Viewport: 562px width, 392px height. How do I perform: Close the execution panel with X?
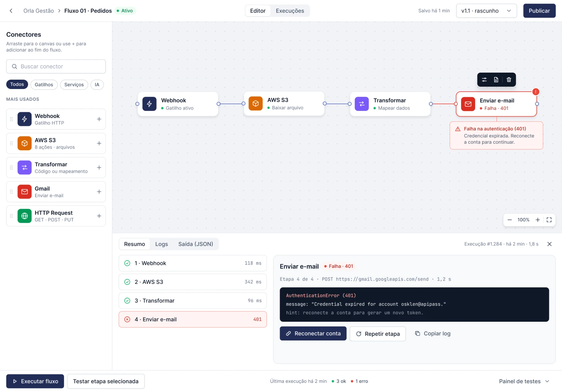(549, 244)
